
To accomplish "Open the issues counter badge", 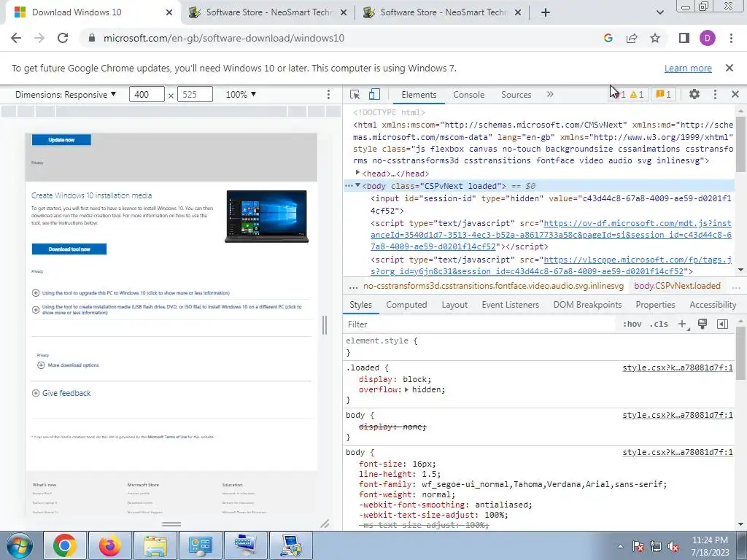I will click(664, 94).
